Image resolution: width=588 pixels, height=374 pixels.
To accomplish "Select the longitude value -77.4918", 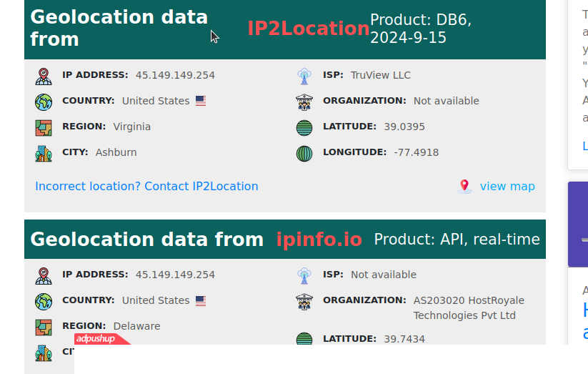I will 417,152.
